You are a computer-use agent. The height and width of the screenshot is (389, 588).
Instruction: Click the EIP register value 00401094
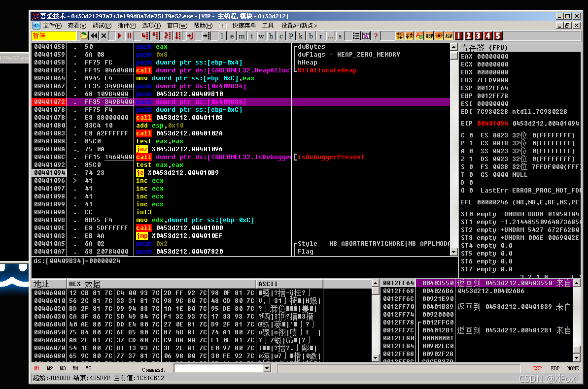492,123
